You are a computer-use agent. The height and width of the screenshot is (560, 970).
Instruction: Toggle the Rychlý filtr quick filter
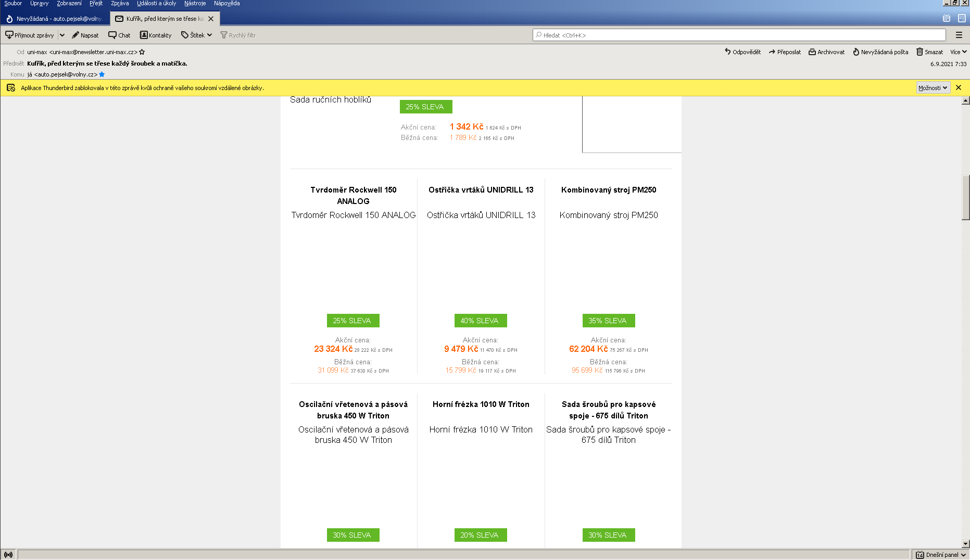(238, 35)
